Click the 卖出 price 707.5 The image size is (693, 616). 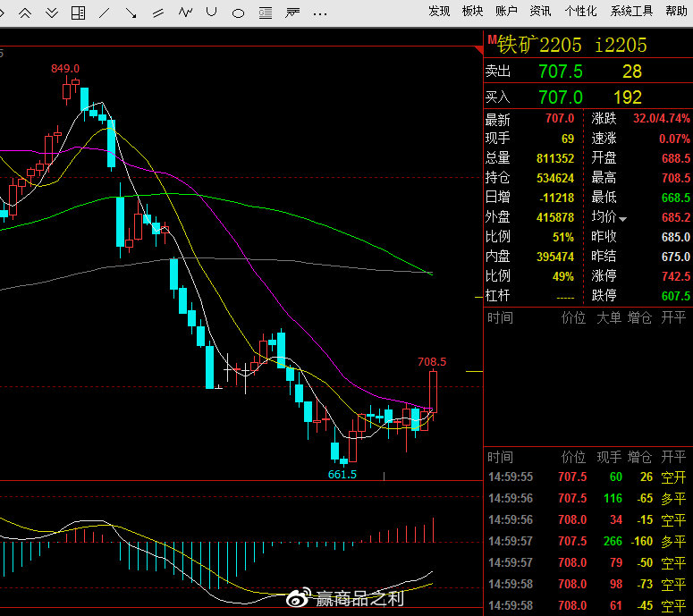(x=561, y=72)
